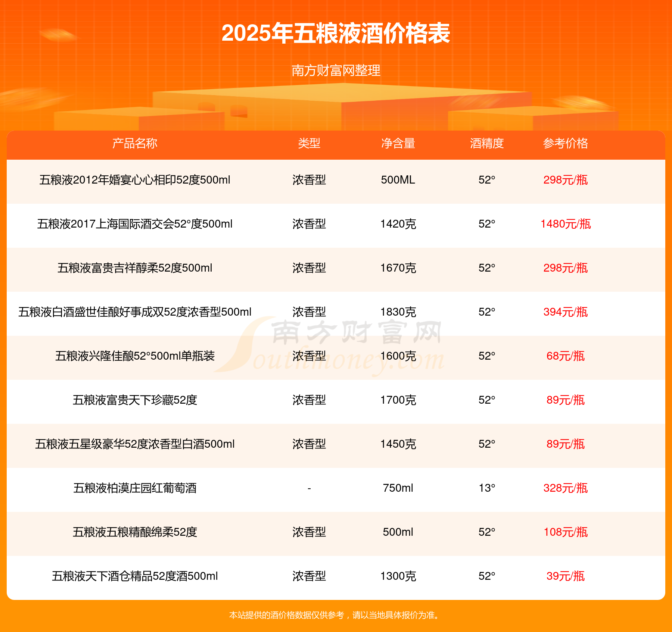The image size is (672, 632).
Task: Click the 类型 column header
Action: click(x=309, y=143)
